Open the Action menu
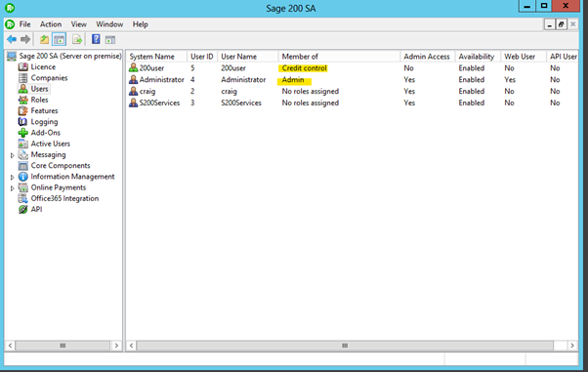 pyautogui.click(x=51, y=24)
